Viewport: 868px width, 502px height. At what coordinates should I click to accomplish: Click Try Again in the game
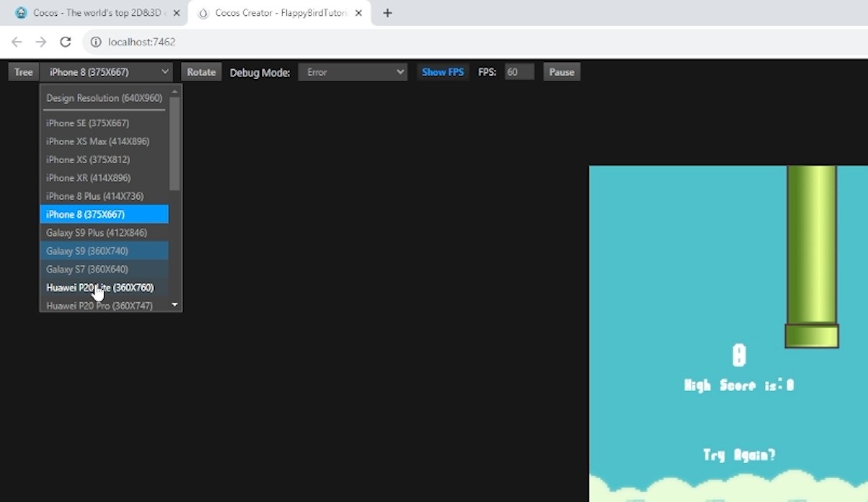(739, 455)
